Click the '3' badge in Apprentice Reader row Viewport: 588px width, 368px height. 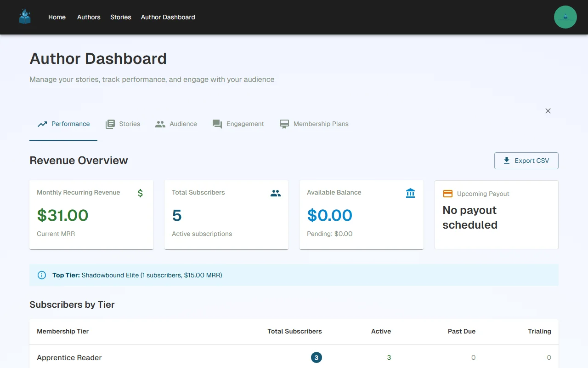(x=317, y=357)
